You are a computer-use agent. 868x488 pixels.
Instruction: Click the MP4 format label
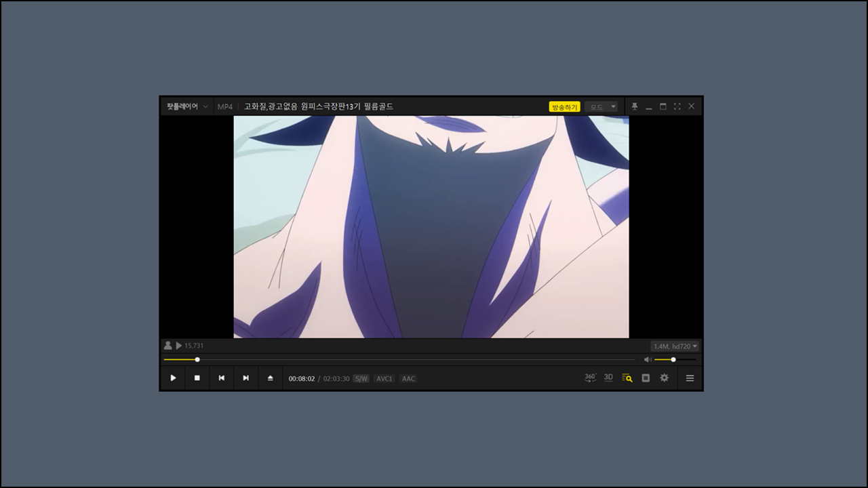point(225,107)
